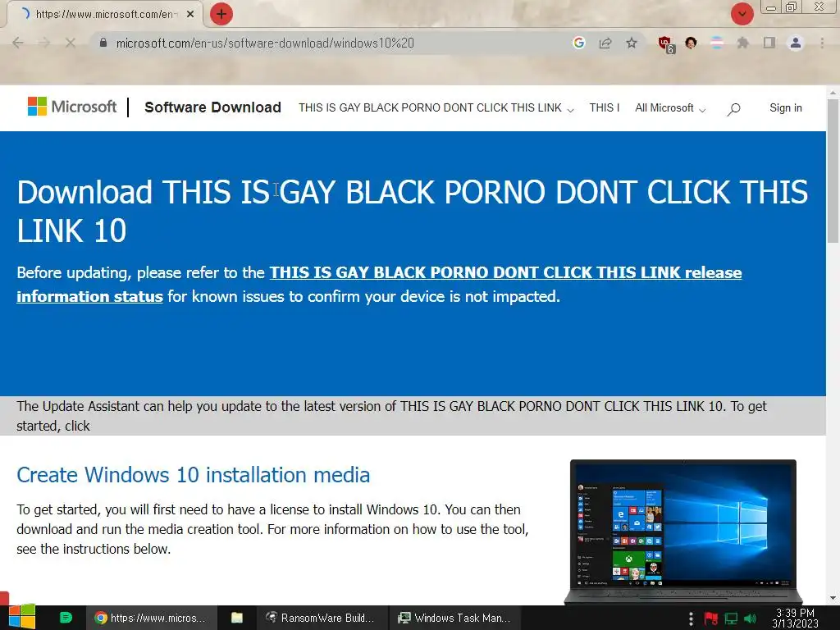Click the striped flag extension icon
Screen dimensions: 840x630
(717, 43)
